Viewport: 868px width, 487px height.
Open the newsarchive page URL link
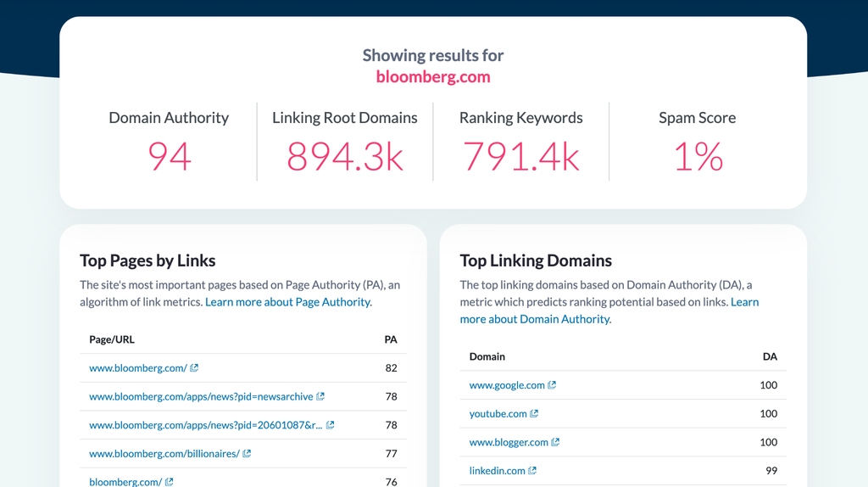pyautogui.click(x=201, y=396)
